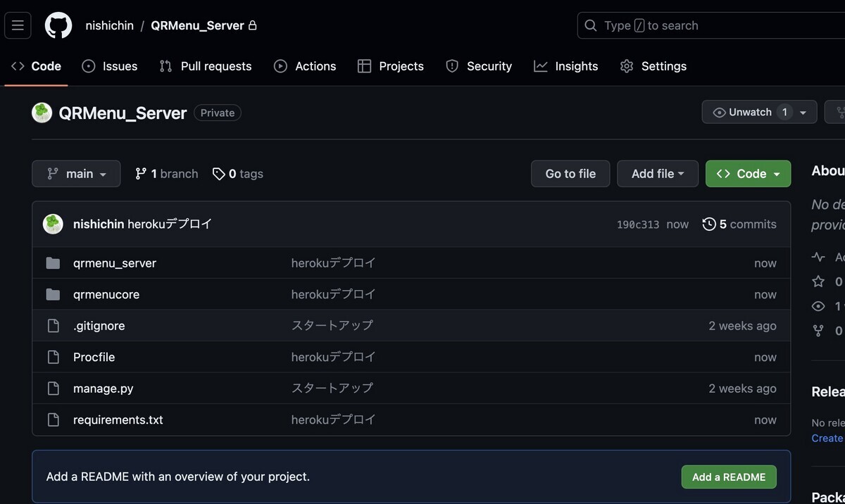Click the Activity pulse icon in sidebar

point(818,258)
